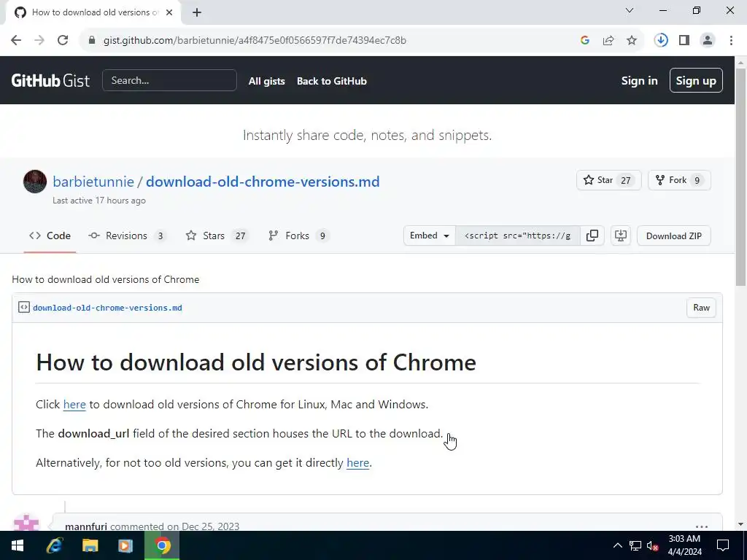Mute or unmute the system volume icon
Screen dimensions: 747x560
coord(653,545)
